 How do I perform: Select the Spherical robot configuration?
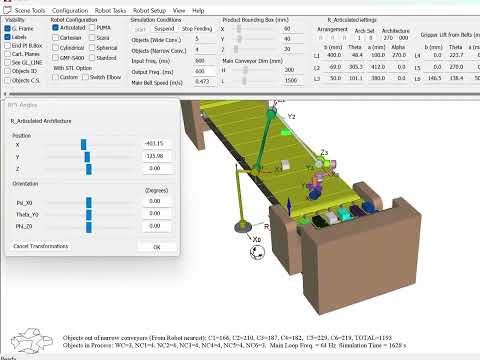coord(92,48)
